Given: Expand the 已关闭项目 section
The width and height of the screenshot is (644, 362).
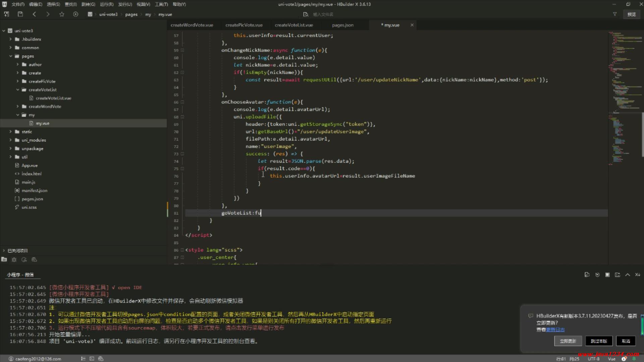Looking at the screenshot, I should pos(4,251).
